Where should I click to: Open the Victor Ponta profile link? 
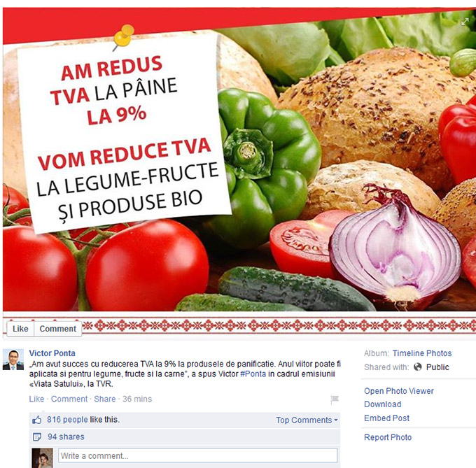point(52,353)
